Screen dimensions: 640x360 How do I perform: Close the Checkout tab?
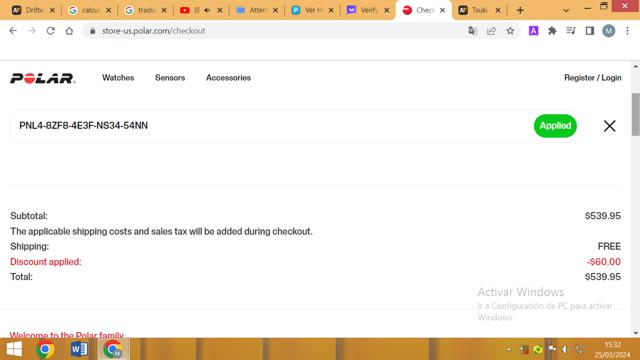click(x=442, y=10)
